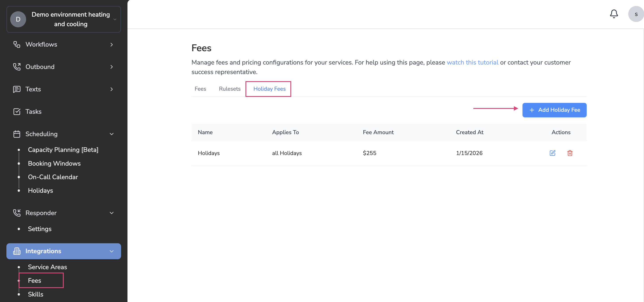Go to On-Call Calendar
The height and width of the screenshot is (302, 644).
(x=53, y=177)
